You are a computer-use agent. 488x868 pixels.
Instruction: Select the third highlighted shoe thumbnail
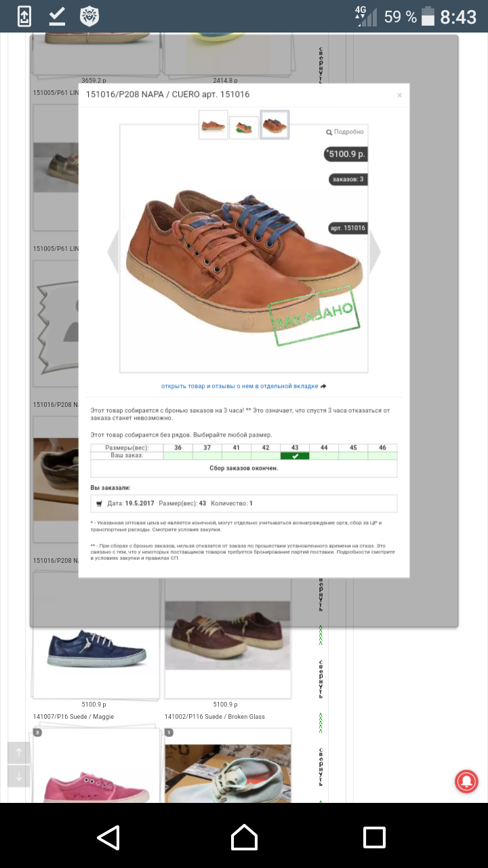(x=275, y=125)
